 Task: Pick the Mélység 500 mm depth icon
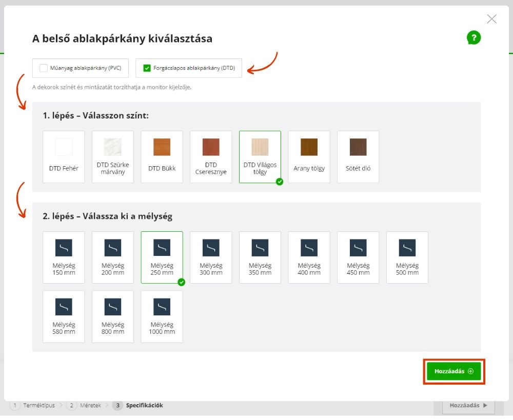(x=407, y=248)
